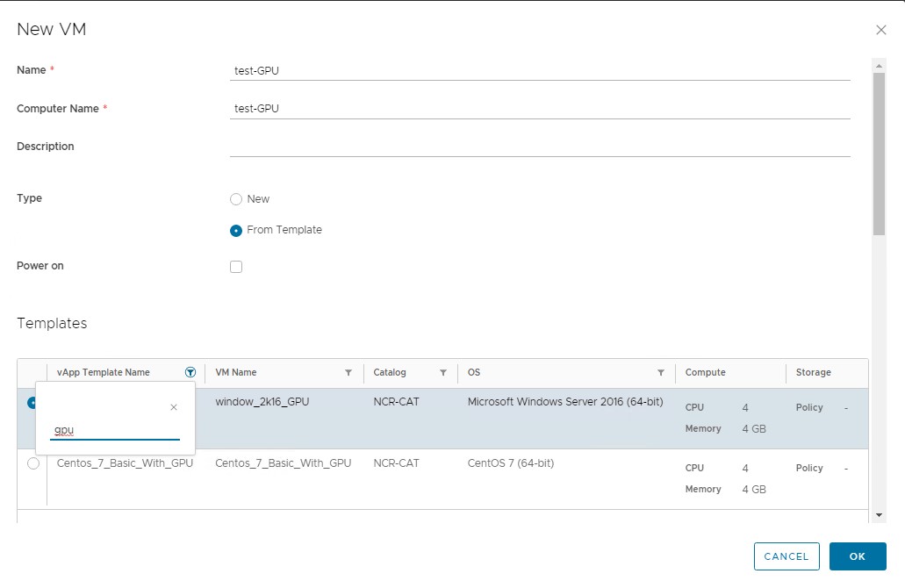
Task: Click the empty Description field
Action: [540, 146]
